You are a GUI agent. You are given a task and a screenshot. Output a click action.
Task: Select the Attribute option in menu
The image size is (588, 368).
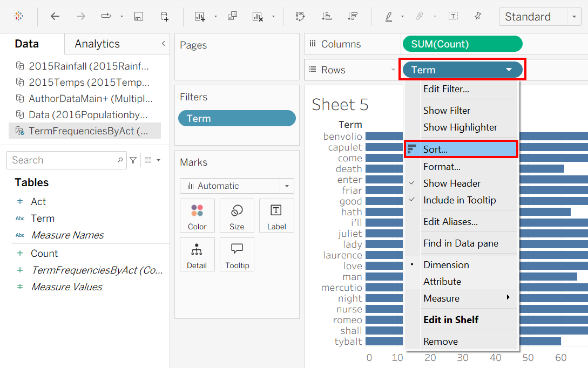(x=461, y=282)
